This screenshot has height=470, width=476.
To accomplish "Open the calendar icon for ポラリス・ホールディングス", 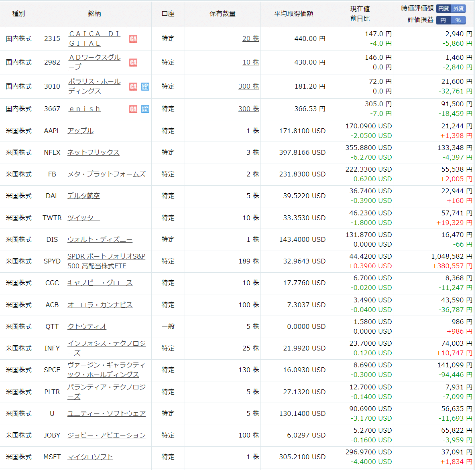I will coord(145,87).
